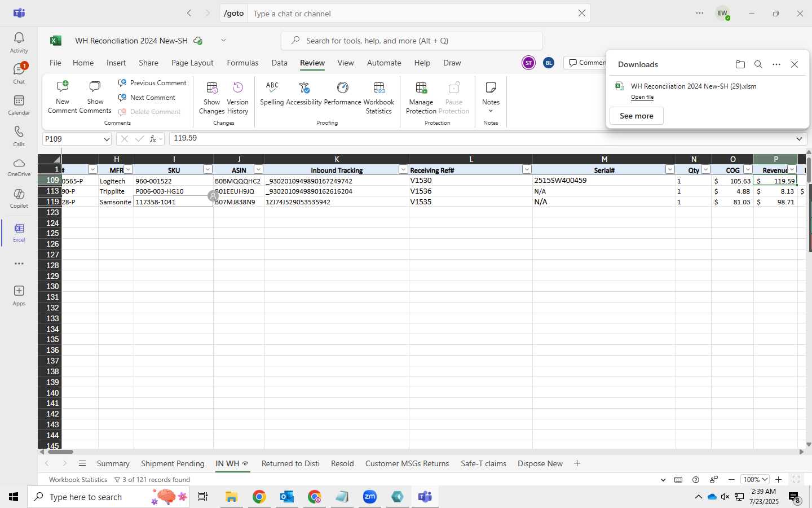Open Chat in Teams sidebar

pos(19,73)
